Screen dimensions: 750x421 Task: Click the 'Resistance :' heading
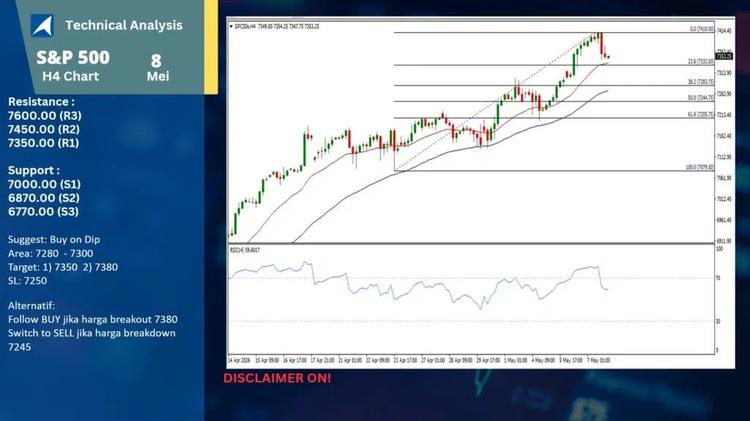coord(41,102)
